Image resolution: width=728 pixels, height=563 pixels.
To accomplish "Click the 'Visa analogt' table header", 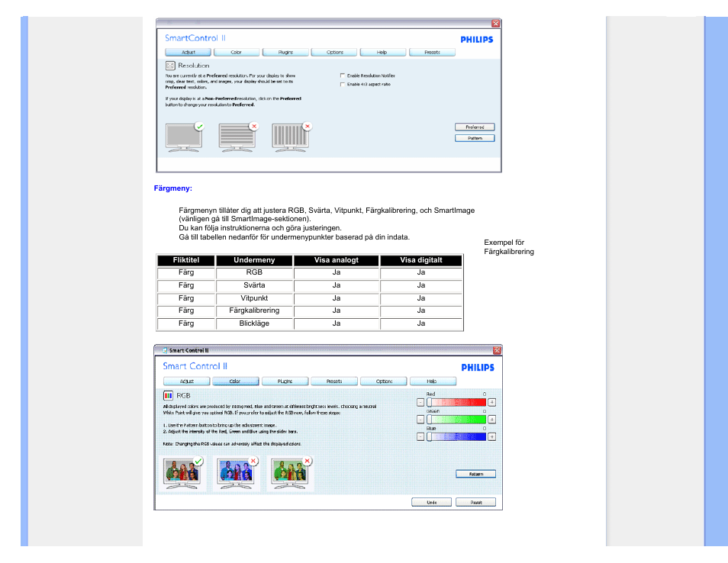I will tap(336, 260).
